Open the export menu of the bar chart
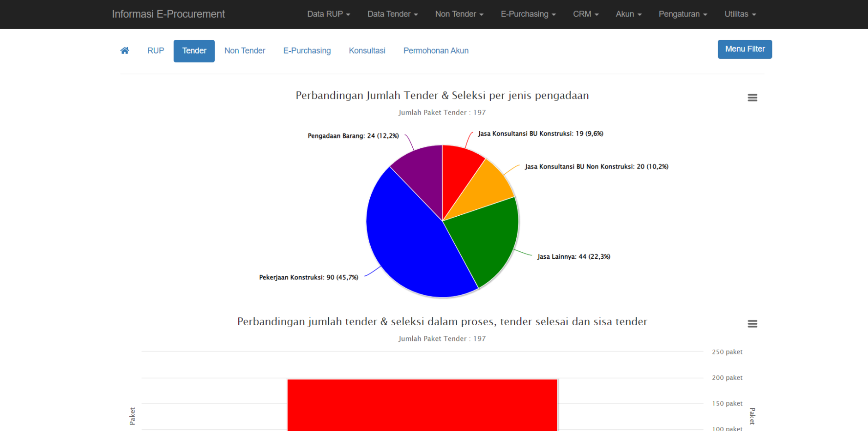 tap(752, 323)
